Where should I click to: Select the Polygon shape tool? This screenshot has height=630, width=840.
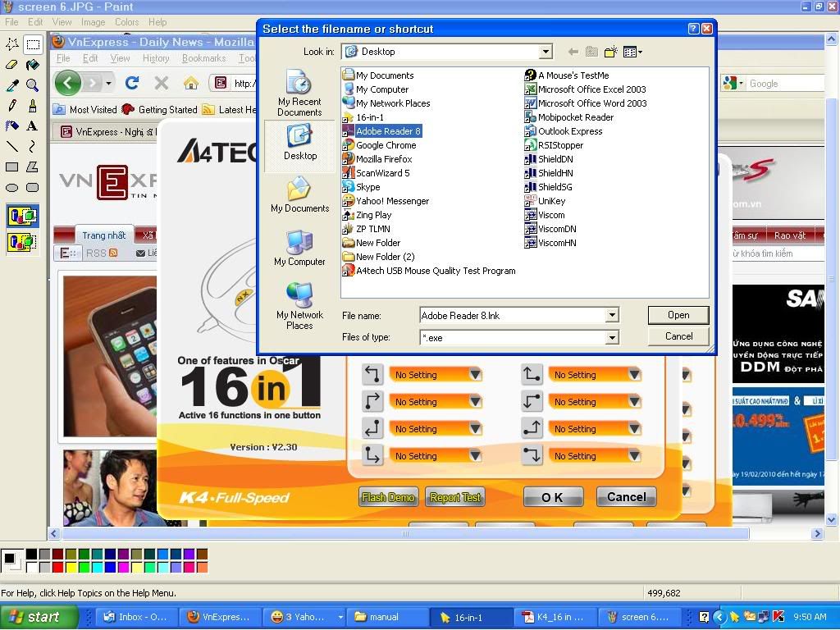(x=33, y=167)
